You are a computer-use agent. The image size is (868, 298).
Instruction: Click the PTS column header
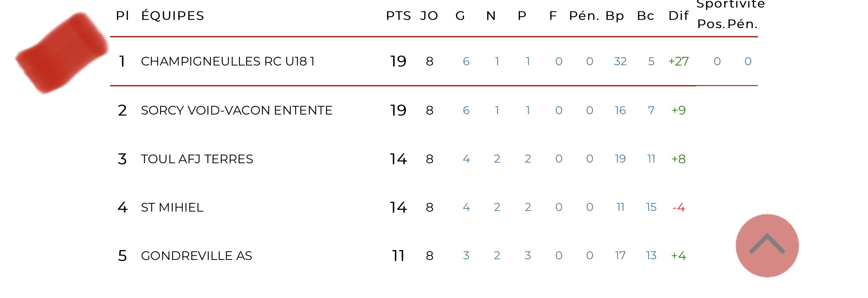click(398, 16)
